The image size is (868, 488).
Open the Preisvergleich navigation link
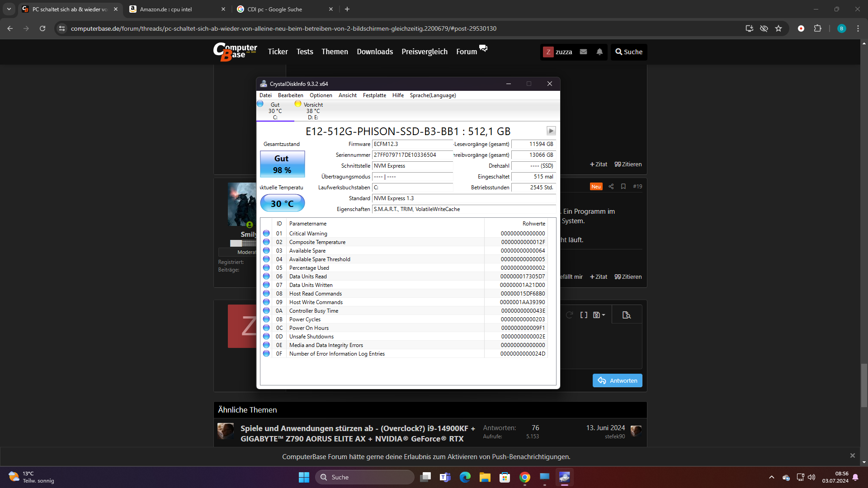point(424,52)
